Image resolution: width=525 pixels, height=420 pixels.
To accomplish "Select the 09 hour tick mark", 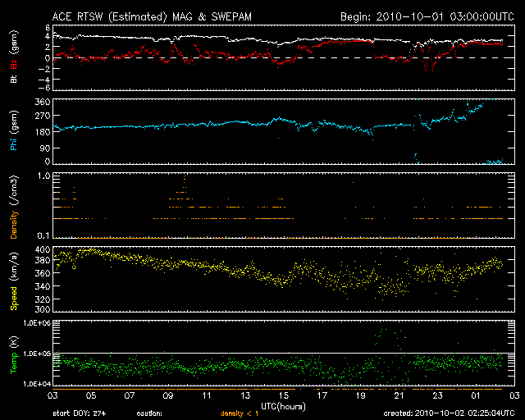I will tap(167, 395).
